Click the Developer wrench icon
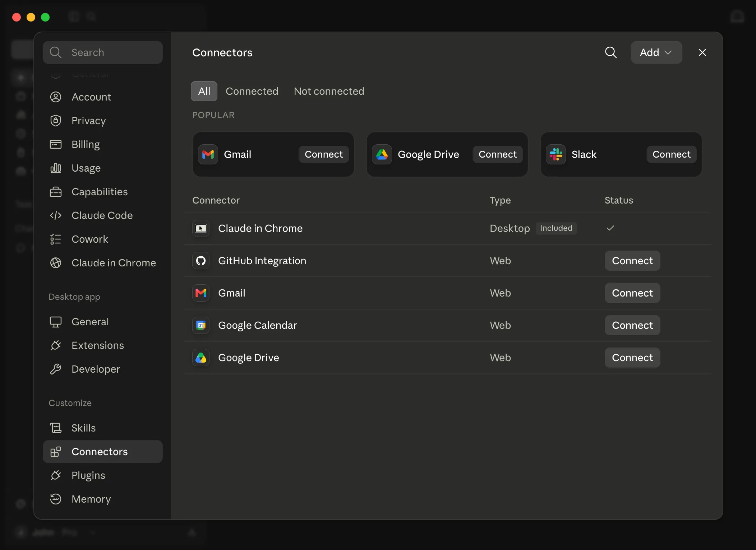756x550 pixels. pyautogui.click(x=56, y=369)
